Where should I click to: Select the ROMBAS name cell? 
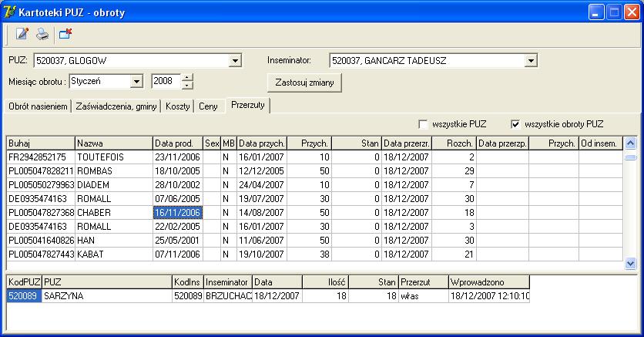pos(114,171)
